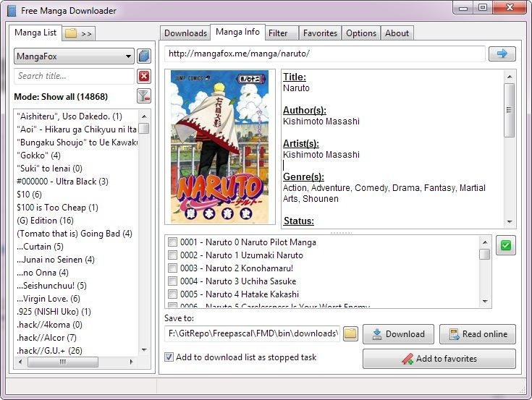Click the Read online button

[x=478, y=334]
